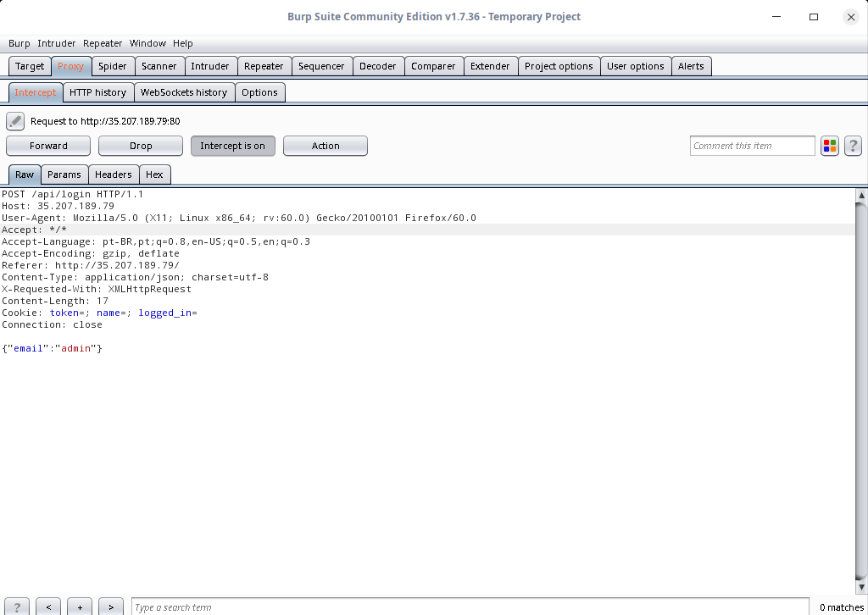The image size is (868, 615).
Task: Click the pencil edit icon beside request URL
Action: pos(15,121)
